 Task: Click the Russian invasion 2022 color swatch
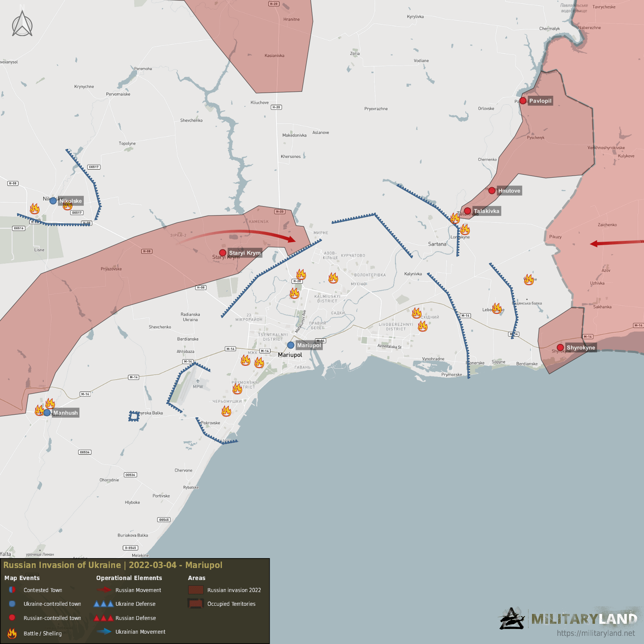tap(196, 590)
